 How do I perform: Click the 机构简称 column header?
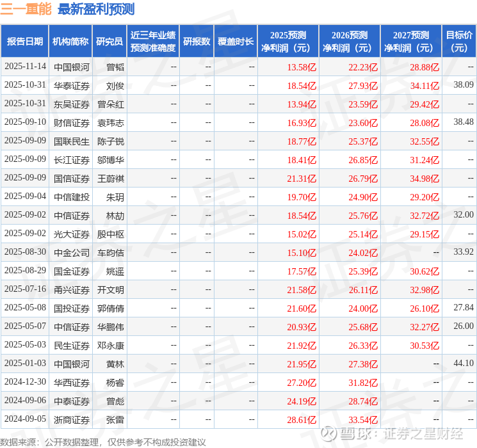point(70,41)
